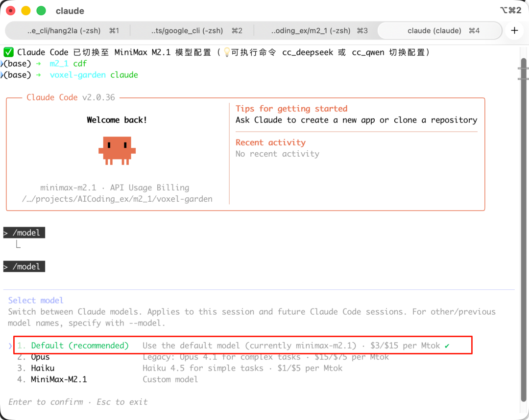Click the Tips for getting started heading

click(291, 109)
